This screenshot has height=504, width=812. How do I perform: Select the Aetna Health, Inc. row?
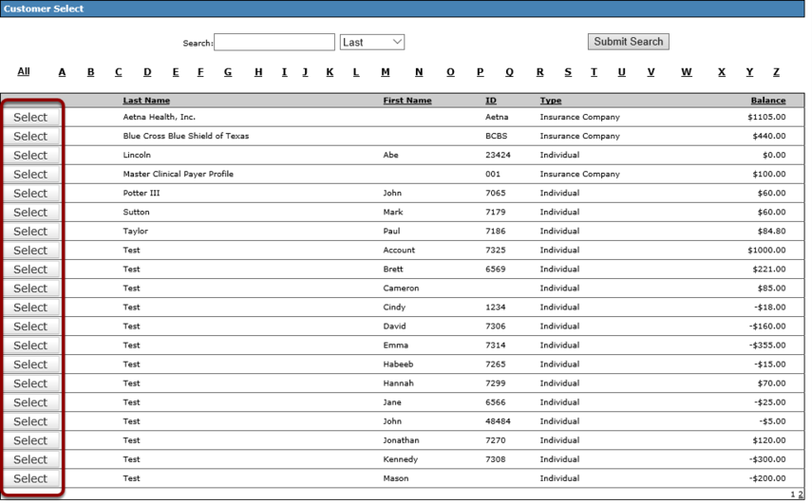[x=30, y=118]
